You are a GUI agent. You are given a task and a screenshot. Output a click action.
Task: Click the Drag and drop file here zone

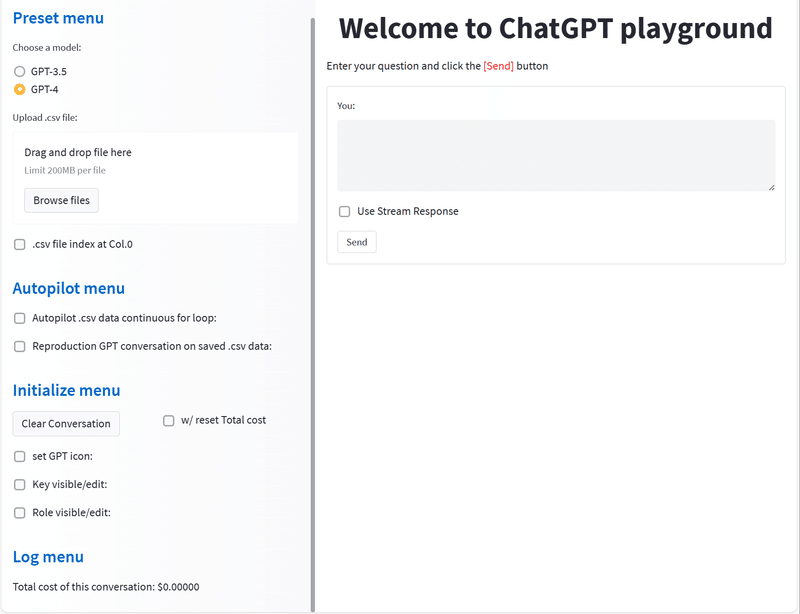[155, 178]
